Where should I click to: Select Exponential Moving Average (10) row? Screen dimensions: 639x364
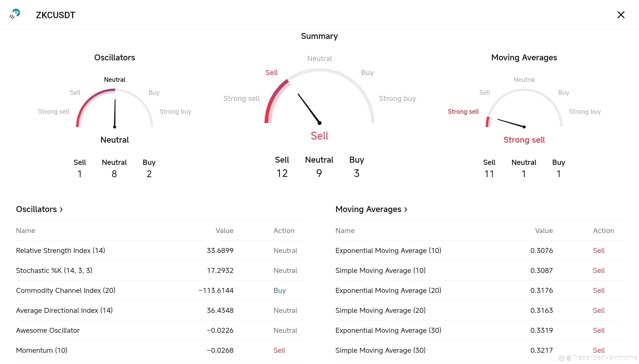(x=388, y=250)
